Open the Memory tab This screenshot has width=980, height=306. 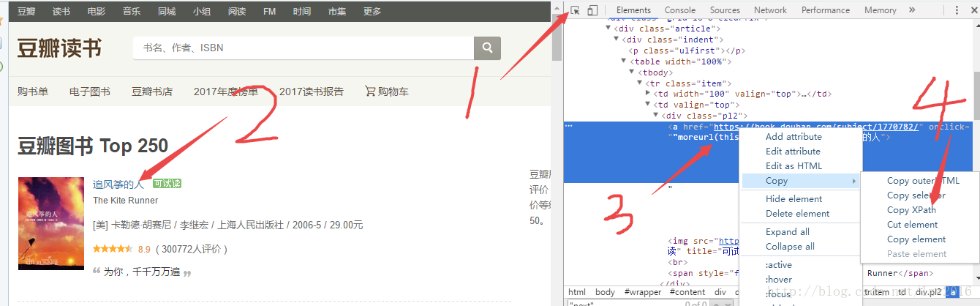click(880, 10)
